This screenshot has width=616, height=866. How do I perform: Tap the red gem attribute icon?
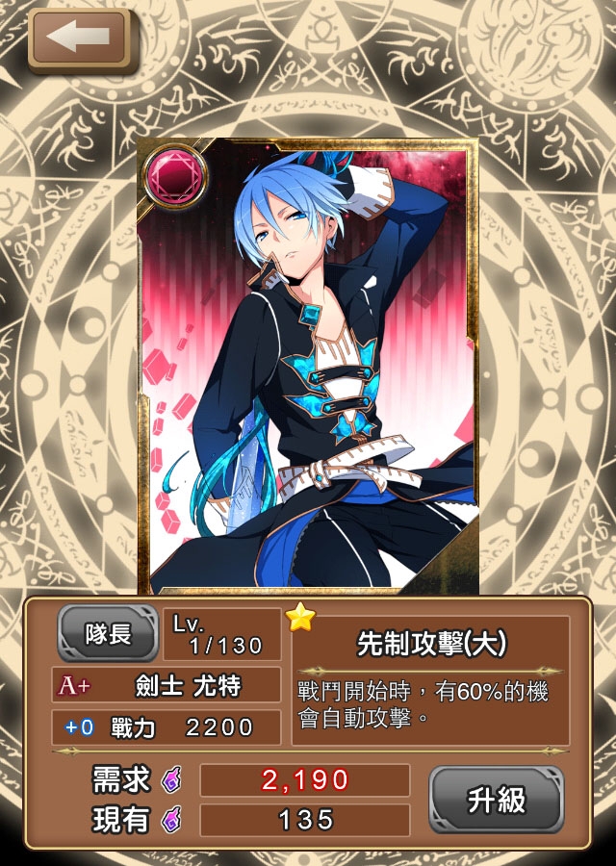174,177
